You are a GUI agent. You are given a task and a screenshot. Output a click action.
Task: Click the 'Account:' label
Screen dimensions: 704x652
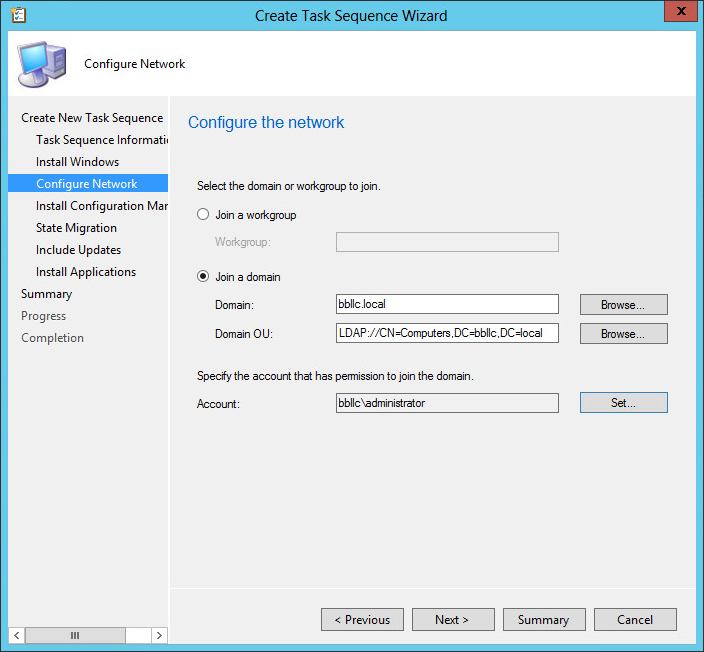[x=218, y=404]
